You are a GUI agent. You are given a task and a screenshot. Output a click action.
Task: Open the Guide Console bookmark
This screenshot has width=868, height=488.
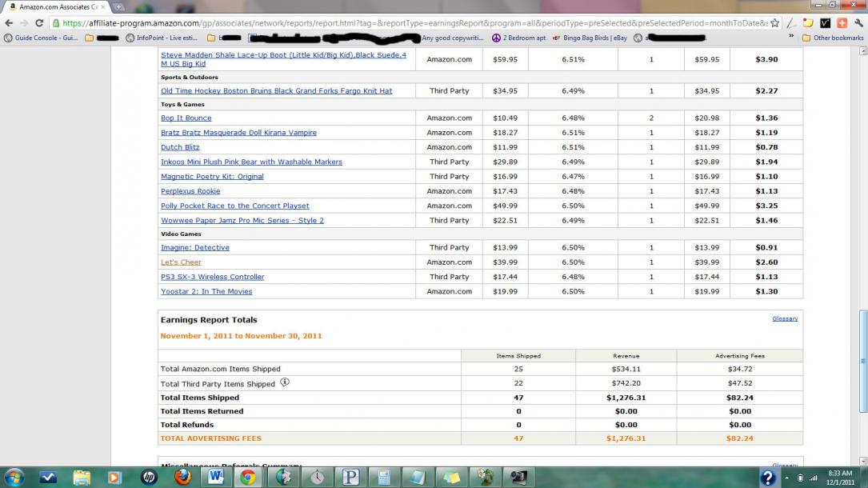click(41, 38)
